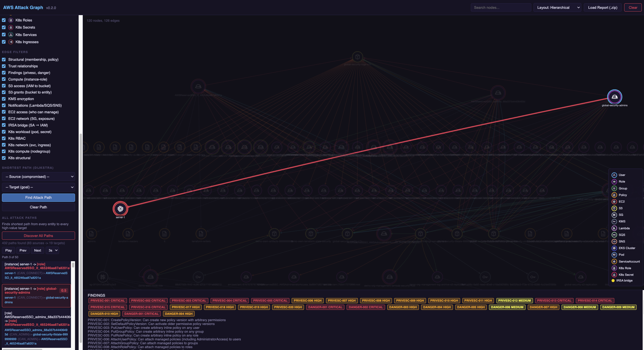
Task: Click the global-security-admins role node icon
Action: point(614,97)
